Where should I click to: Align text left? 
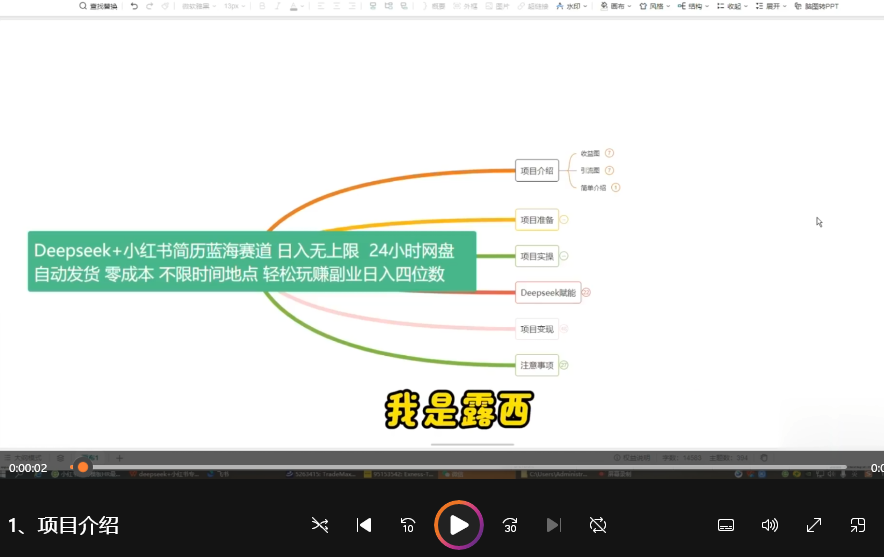click(x=320, y=6)
